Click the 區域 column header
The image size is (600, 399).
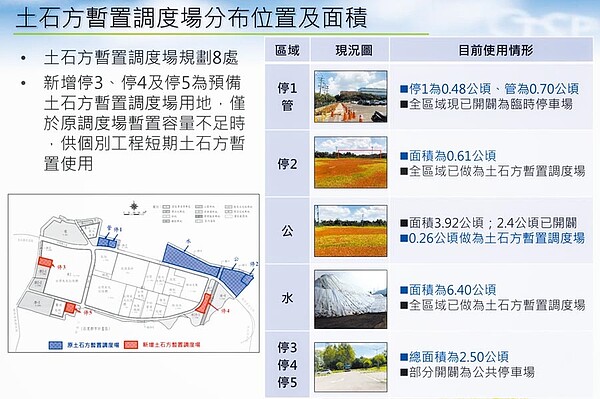287,50
